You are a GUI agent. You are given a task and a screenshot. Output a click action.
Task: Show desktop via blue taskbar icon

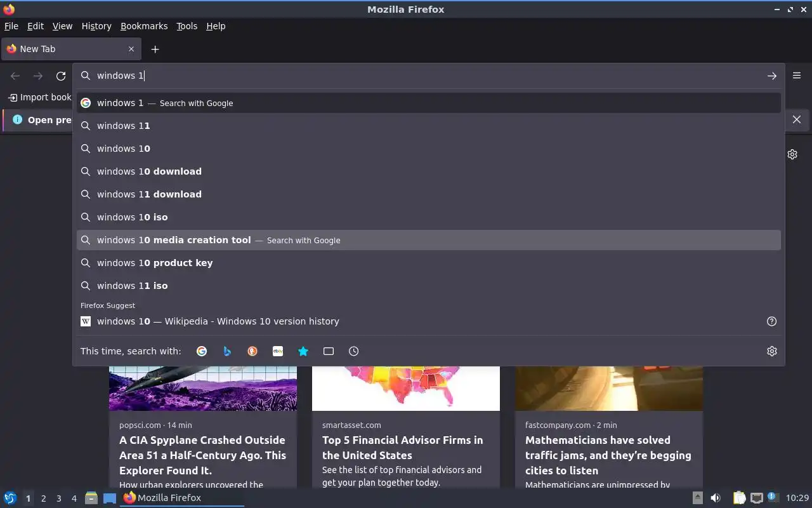110,498
